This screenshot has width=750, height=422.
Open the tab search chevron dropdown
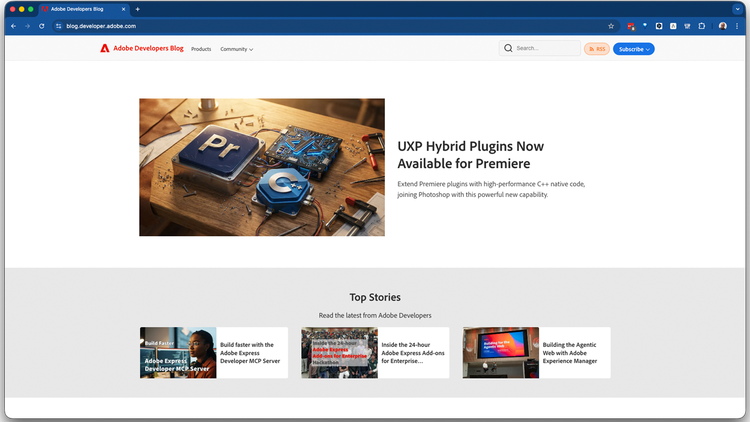[x=736, y=9]
